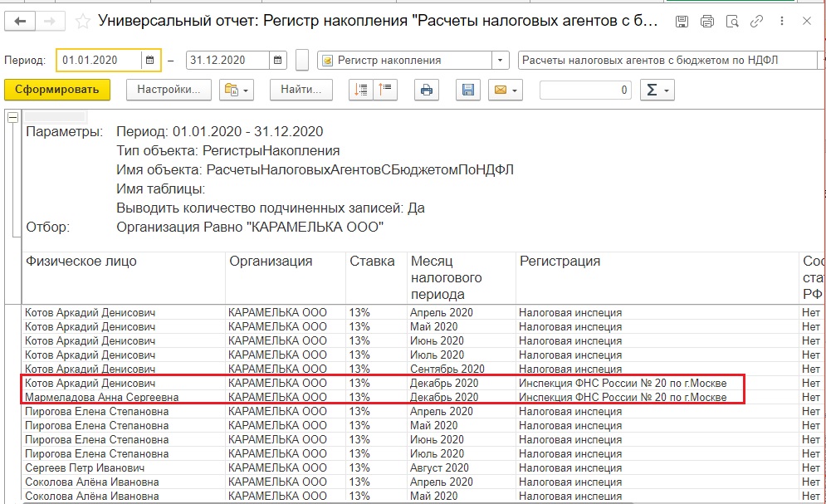Click the Найти... search button

[301, 90]
